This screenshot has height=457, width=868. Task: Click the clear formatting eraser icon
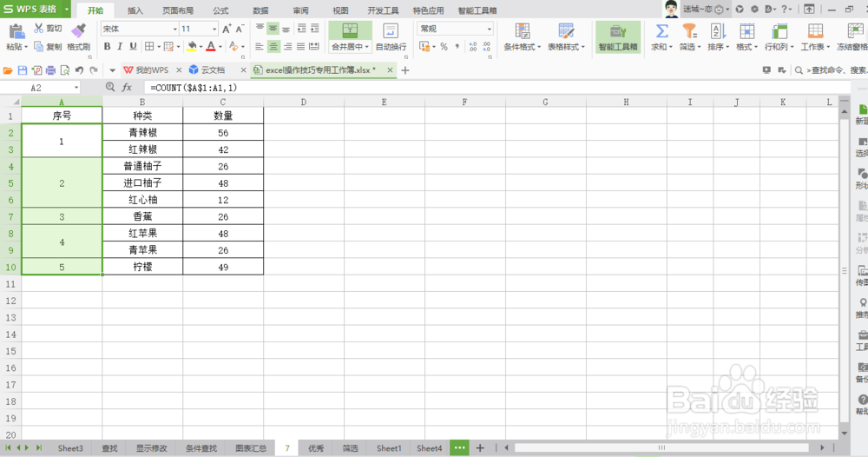click(x=233, y=47)
